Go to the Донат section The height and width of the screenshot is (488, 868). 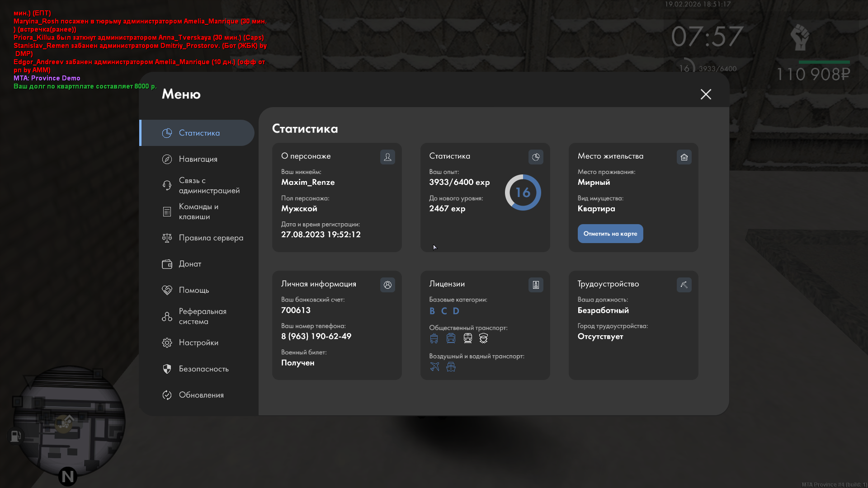click(x=189, y=264)
